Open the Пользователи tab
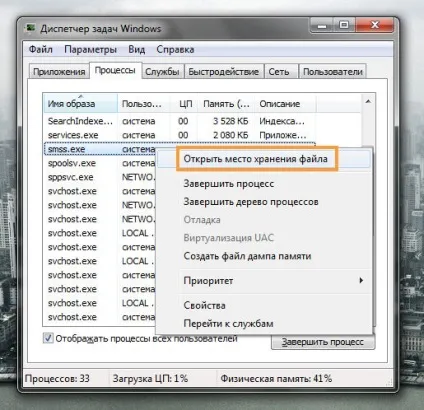Screen dimensions: 424x410 333,72
